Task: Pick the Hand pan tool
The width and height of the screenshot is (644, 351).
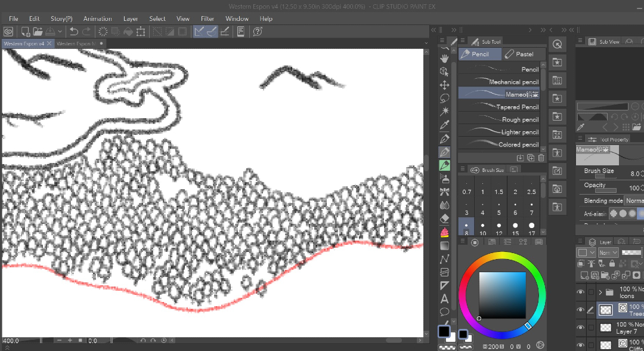Action: [444, 59]
